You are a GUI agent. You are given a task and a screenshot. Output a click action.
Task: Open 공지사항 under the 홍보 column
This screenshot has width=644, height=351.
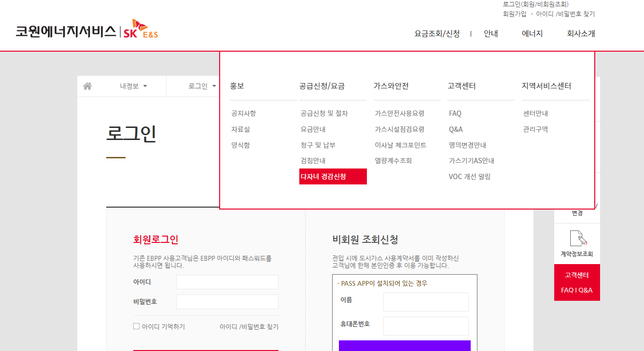[x=244, y=113]
